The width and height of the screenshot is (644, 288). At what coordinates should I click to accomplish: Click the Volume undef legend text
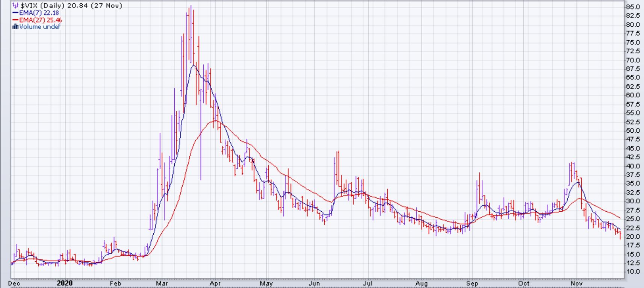tap(40, 27)
